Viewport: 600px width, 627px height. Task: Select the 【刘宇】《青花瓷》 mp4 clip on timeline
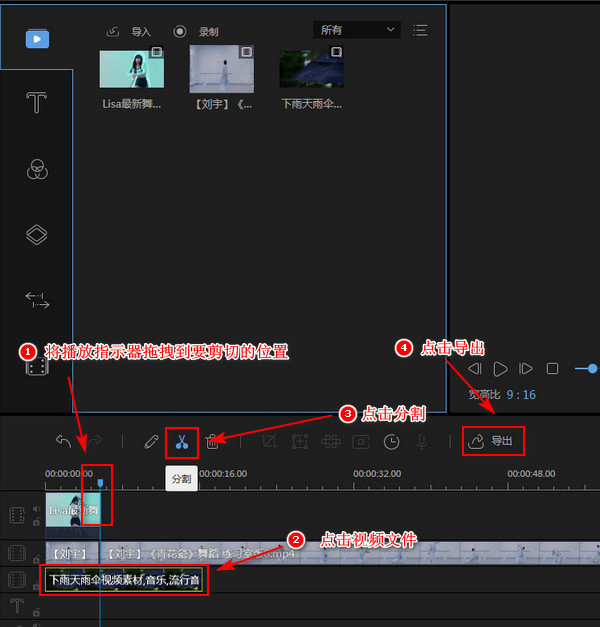click(x=350, y=553)
